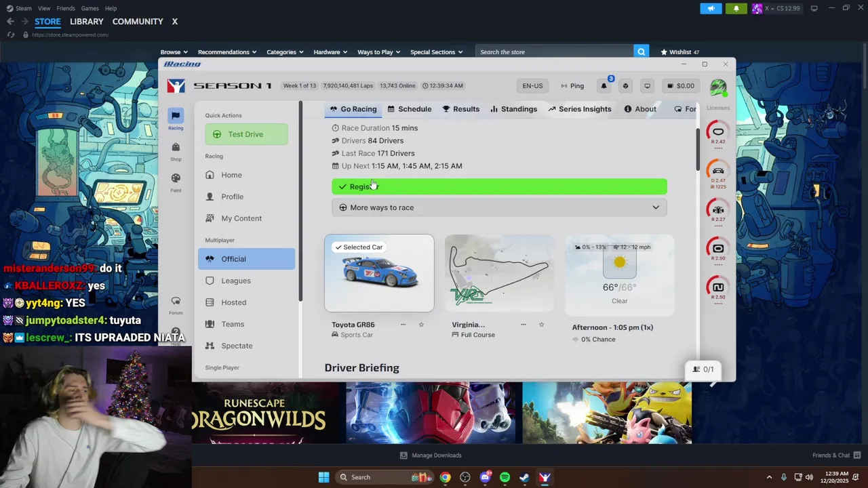Go to Spectate in the sidebar

tap(247, 346)
